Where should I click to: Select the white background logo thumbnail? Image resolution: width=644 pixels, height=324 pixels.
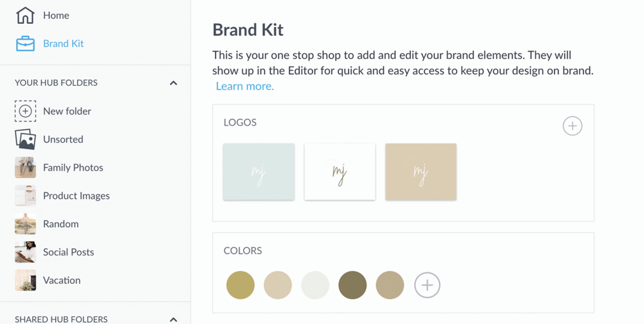(x=340, y=172)
